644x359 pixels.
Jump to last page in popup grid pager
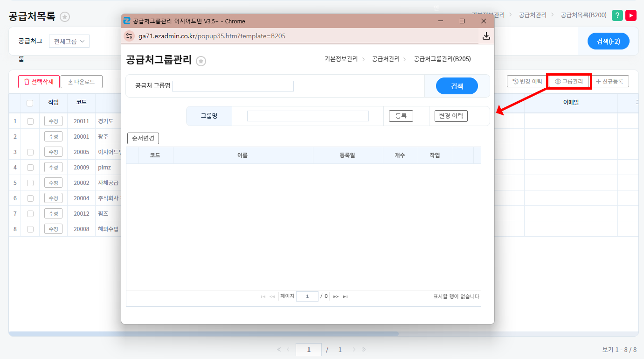(346, 296)
